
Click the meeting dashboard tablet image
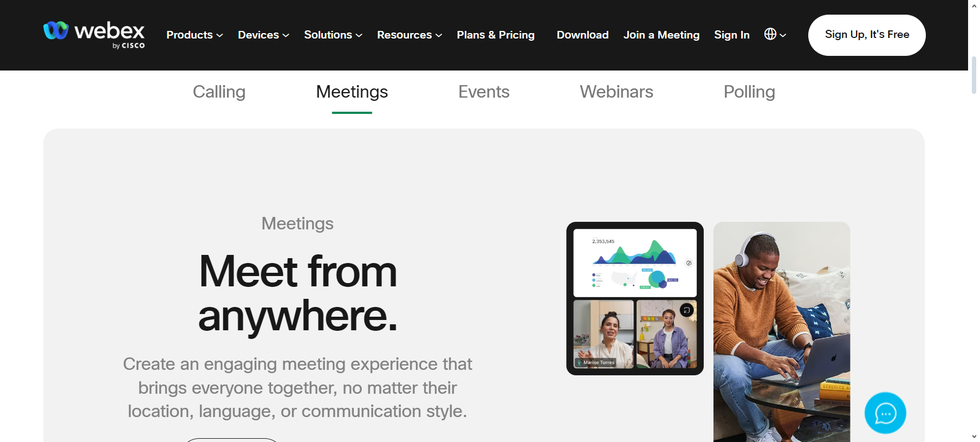[x=635, y=298]
